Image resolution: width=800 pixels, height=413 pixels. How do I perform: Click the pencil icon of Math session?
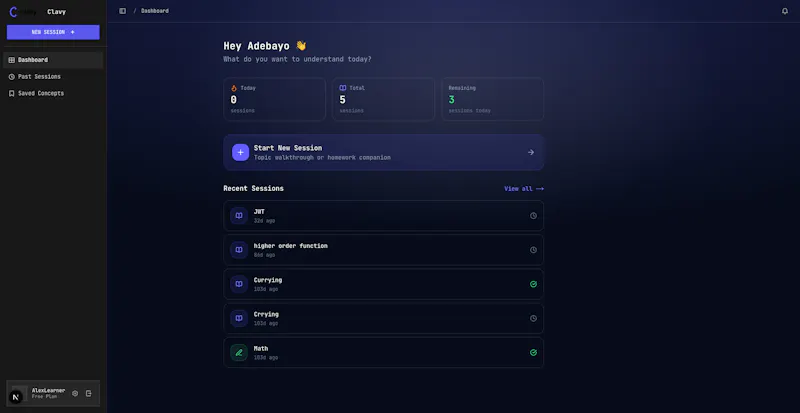(x=239, y=352)
